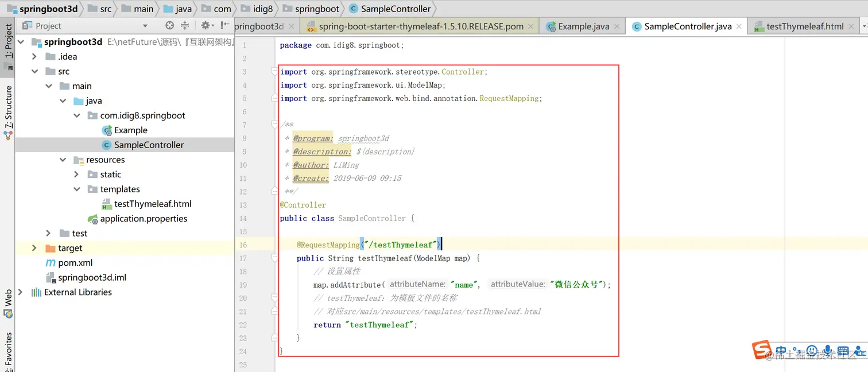This screenshot has height=372, width=868.
Task: Close the Example.java editor tab
Action: 617,26
